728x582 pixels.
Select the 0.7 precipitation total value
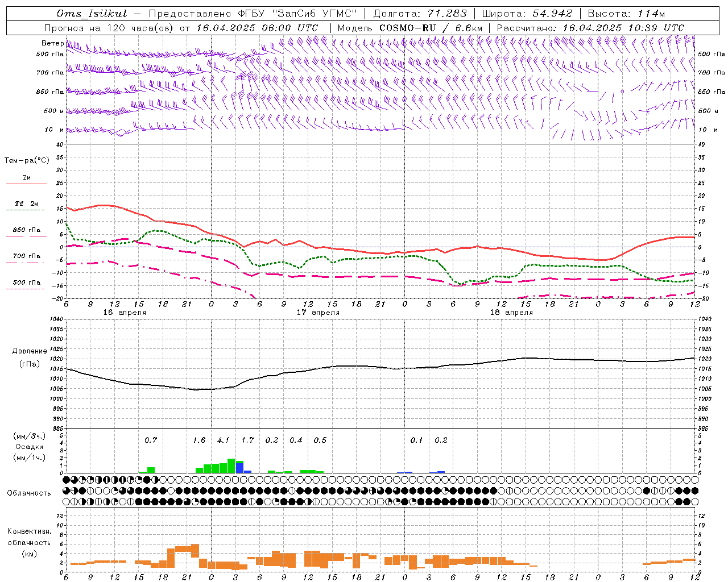coord(151,440)
